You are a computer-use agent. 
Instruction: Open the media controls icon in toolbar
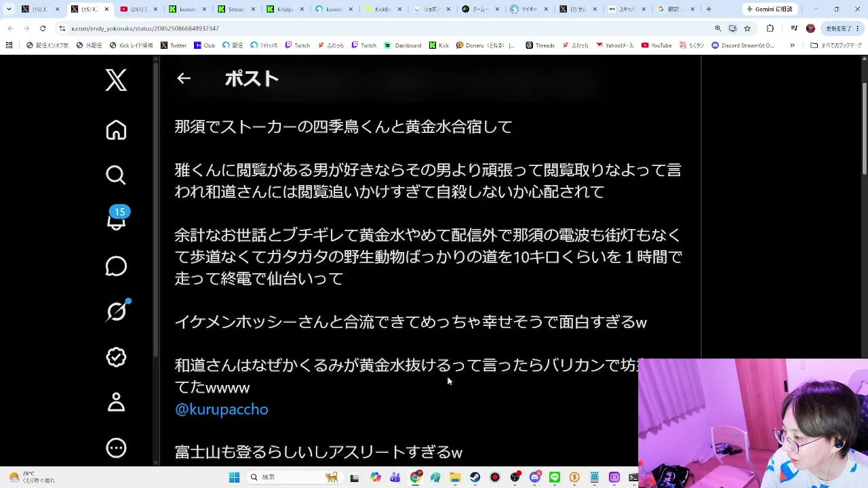[794, 28]
